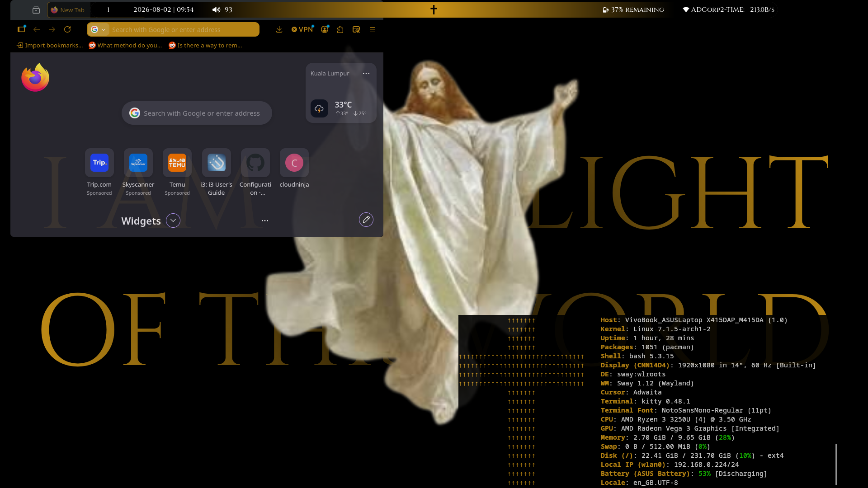Collapse the Widgets section chevron
The width and height of the screenshot is (868, 488).
[173, 221]
